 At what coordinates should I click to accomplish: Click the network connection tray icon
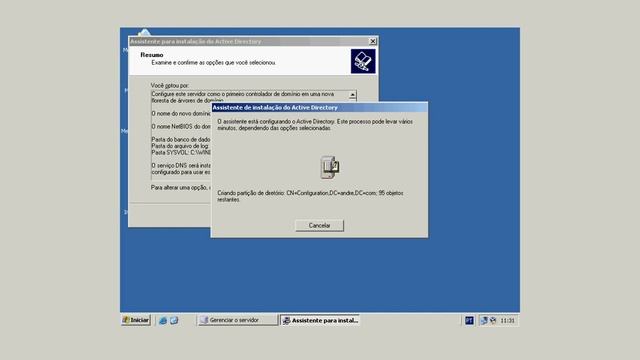pyautogui.click(x=484, y=320)
